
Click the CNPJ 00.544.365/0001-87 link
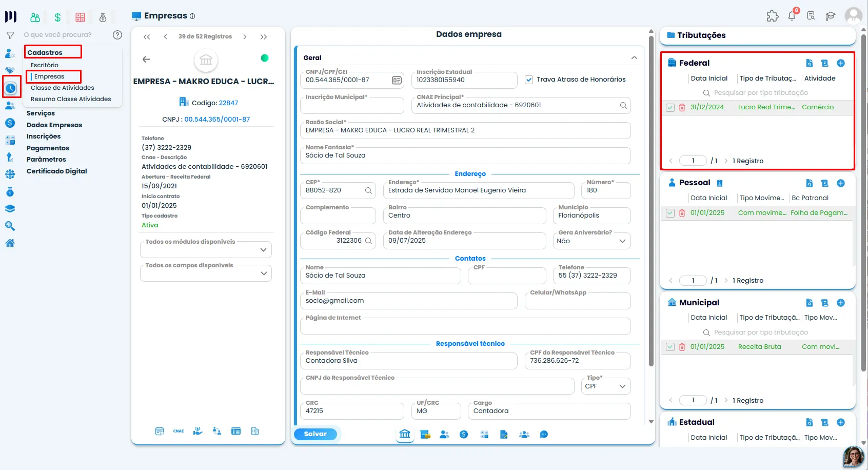[x=217, y=120]
